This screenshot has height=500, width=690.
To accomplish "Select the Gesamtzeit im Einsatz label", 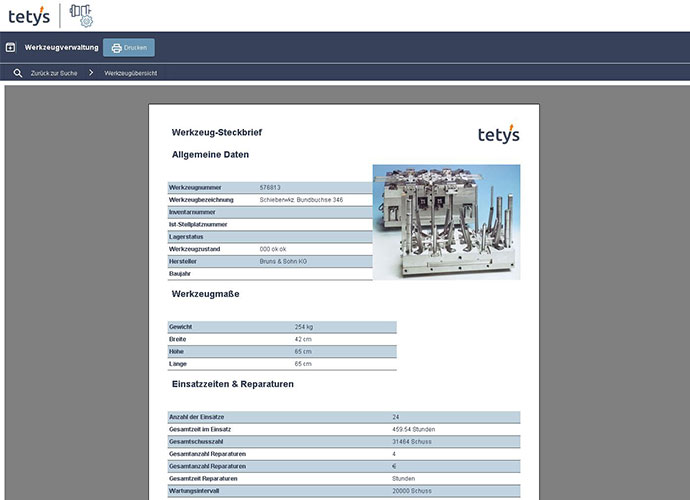I will pyautogui.click(x=200, y=429).
